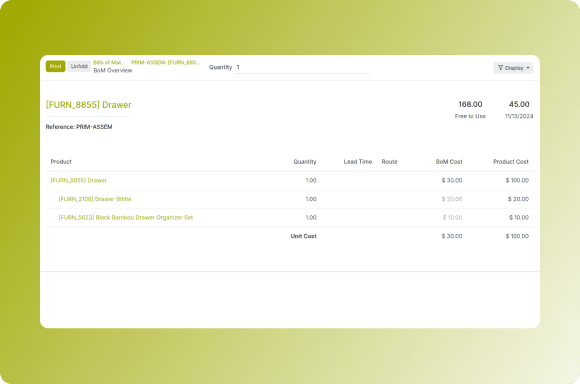Screen dimensions: 580x384
Task: Open Black Bamboo Drawer Organizer Set row
Action: 126,218
